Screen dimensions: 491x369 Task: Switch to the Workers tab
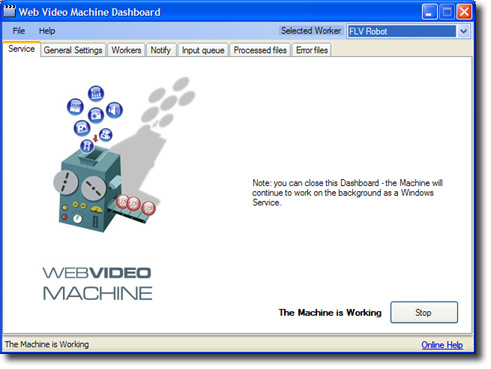click(x=126, y=50)
